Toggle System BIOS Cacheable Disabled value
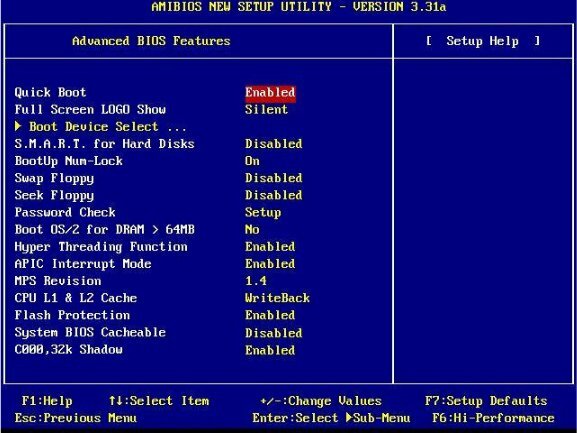 point(274,333)
